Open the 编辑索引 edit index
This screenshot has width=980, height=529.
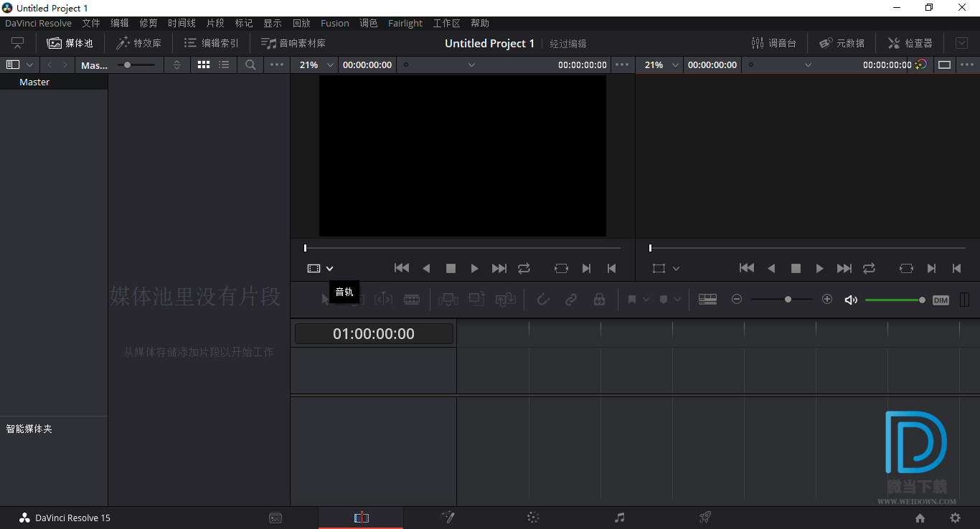(x=211, y=43)
